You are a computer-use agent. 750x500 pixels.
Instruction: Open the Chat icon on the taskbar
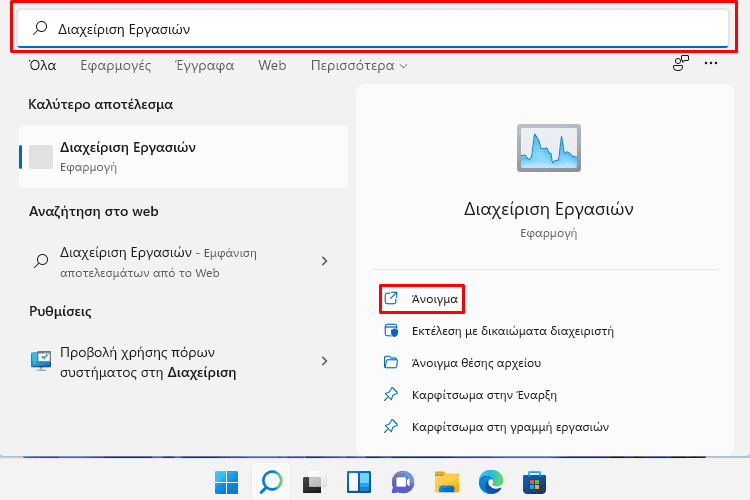click(403, 482)
